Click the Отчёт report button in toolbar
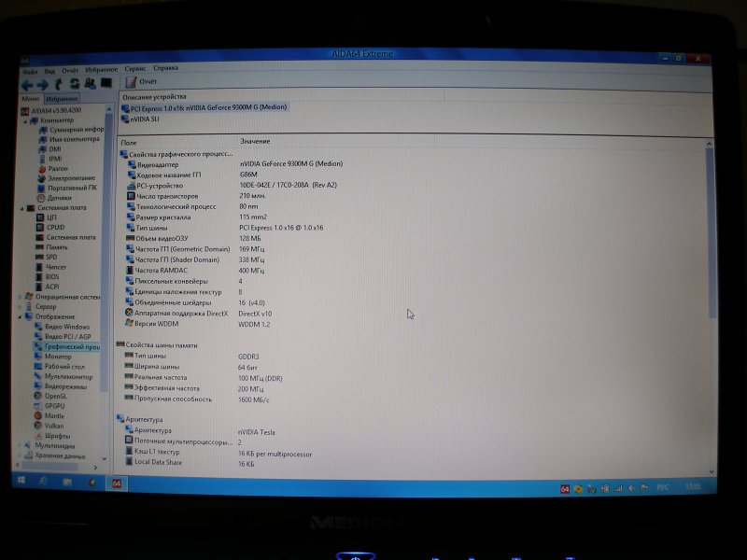The height and width of the screenshot is (560, 747). (142, 82)
